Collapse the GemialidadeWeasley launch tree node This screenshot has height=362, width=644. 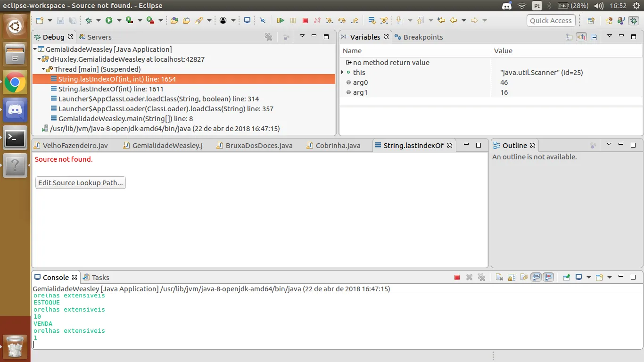click(35, 49)
